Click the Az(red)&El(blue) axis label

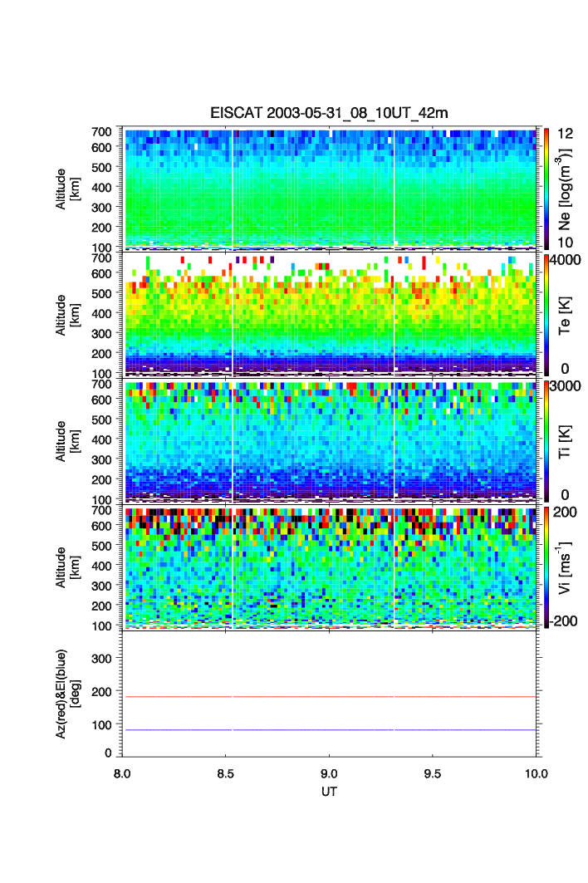coord(66,693)
